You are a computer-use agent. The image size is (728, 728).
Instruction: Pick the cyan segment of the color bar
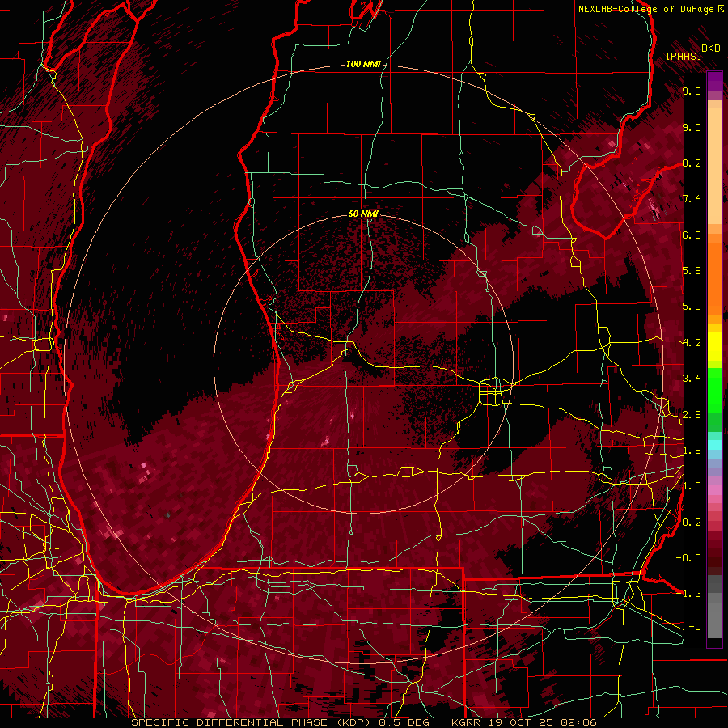coord(714,445)
